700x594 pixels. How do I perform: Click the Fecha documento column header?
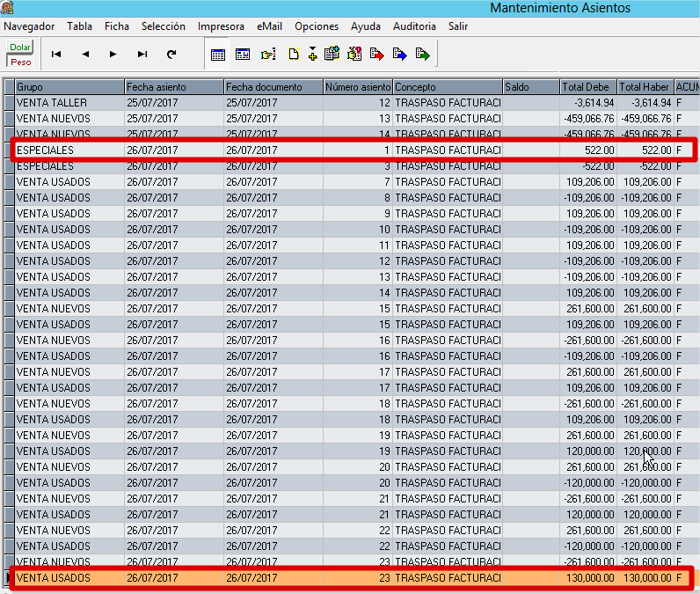pyautogui.click(x=273, y=87)
